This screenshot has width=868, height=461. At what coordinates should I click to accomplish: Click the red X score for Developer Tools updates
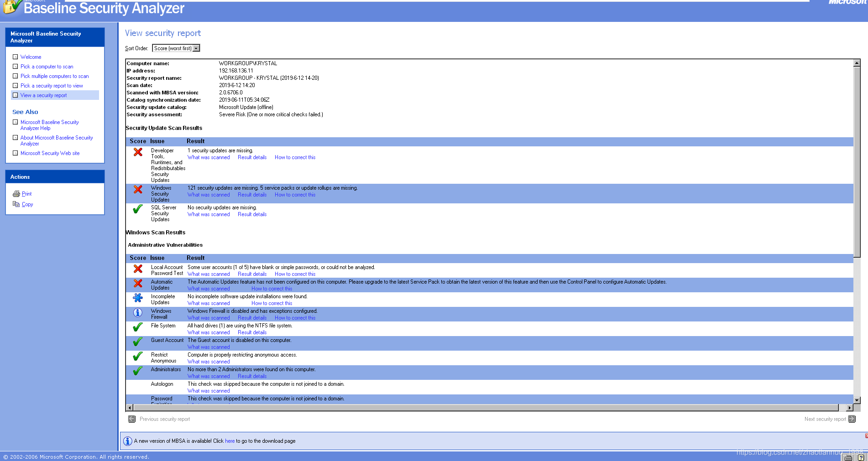[x=138, y=152]
